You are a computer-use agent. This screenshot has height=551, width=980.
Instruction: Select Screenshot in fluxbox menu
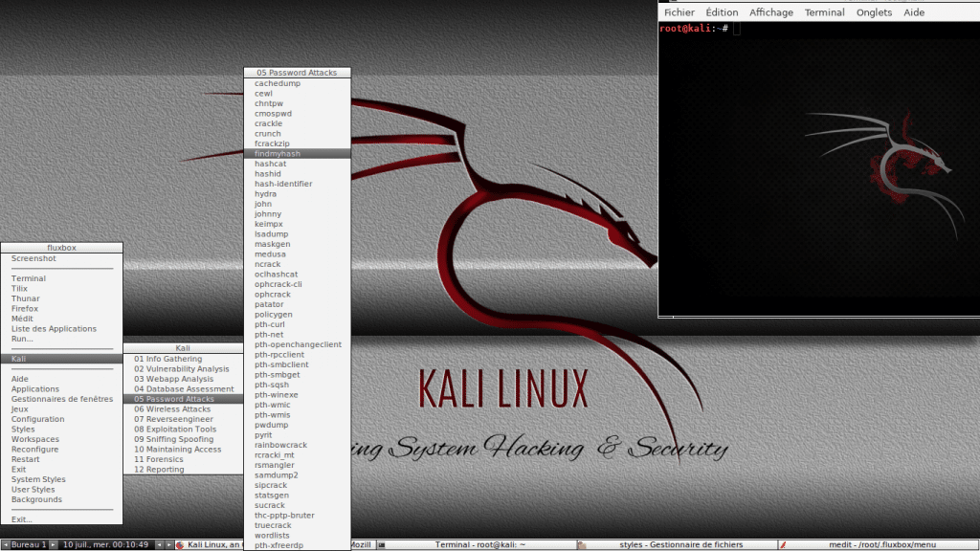61,258
